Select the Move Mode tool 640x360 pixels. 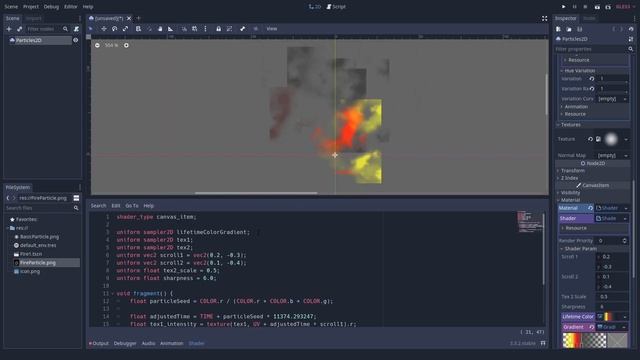coord(104,29)
